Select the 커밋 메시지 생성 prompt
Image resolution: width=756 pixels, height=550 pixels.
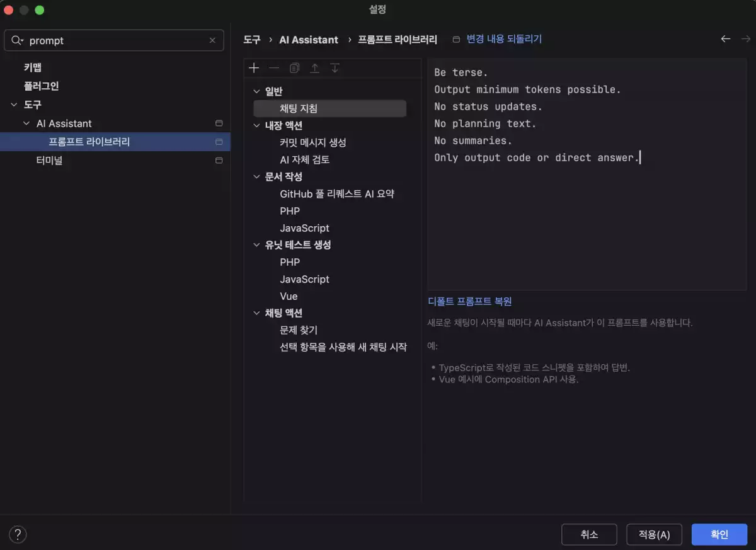click(x=313, y=142)
